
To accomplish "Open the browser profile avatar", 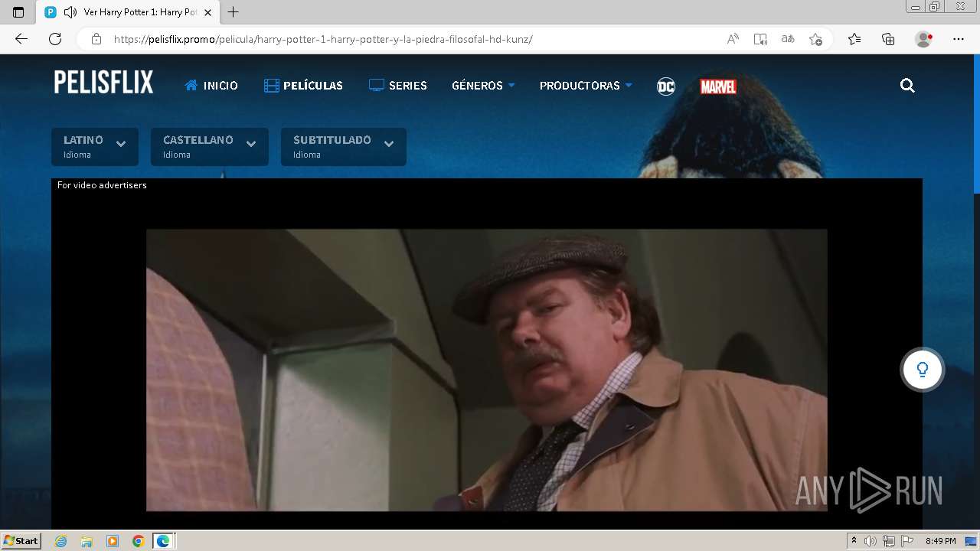I will [924, 39].
